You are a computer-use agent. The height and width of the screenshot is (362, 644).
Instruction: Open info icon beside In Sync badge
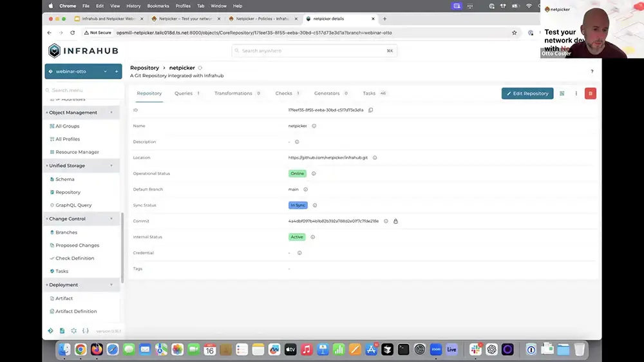(x=315, y=205)
